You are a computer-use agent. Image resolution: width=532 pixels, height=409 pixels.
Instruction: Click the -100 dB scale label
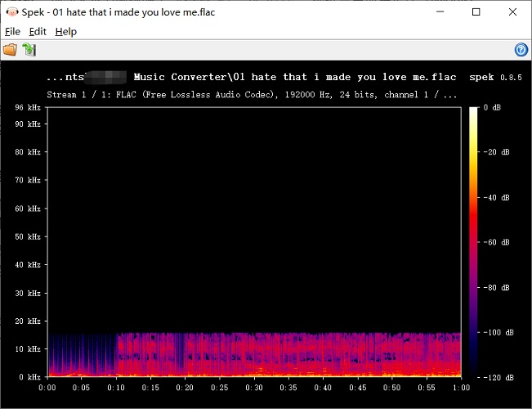(x=498, y=333)
